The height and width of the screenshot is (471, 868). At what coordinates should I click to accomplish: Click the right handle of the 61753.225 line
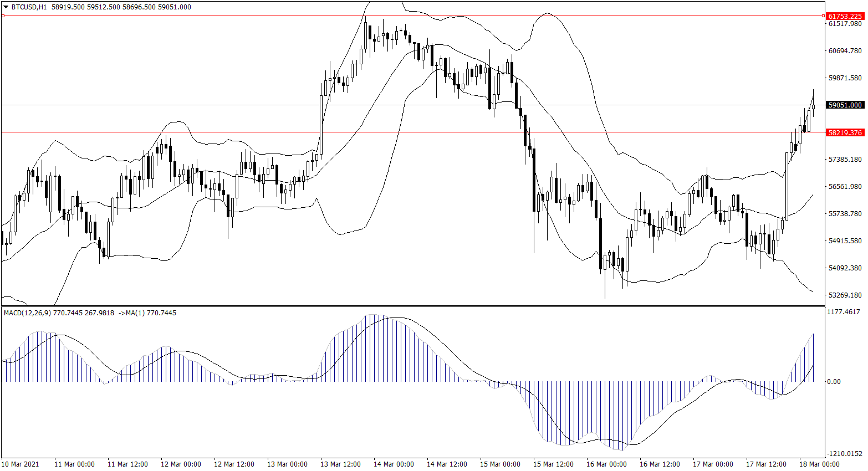pos(823,16)
